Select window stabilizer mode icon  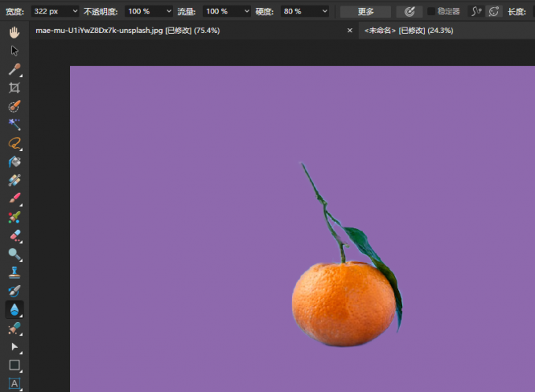coord(494,12)
